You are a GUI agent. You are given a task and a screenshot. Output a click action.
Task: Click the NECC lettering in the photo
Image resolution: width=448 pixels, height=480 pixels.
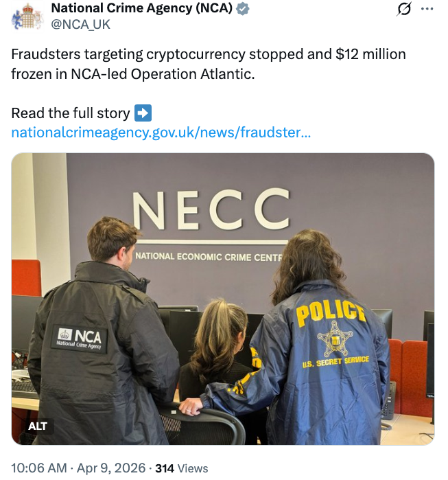point(211,209)
